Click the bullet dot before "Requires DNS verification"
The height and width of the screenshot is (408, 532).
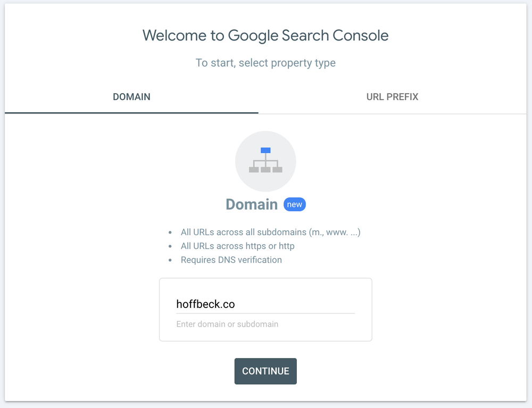170,260
